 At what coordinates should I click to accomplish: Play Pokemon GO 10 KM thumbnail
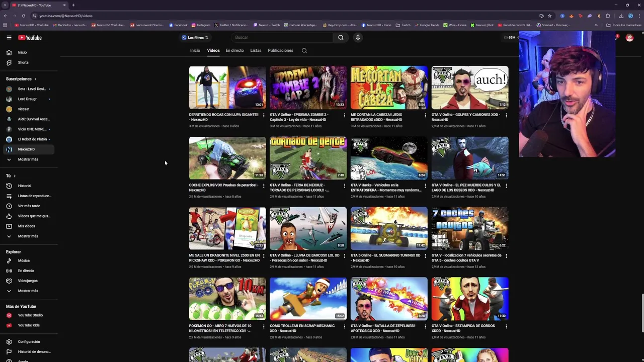pos(227,299)
